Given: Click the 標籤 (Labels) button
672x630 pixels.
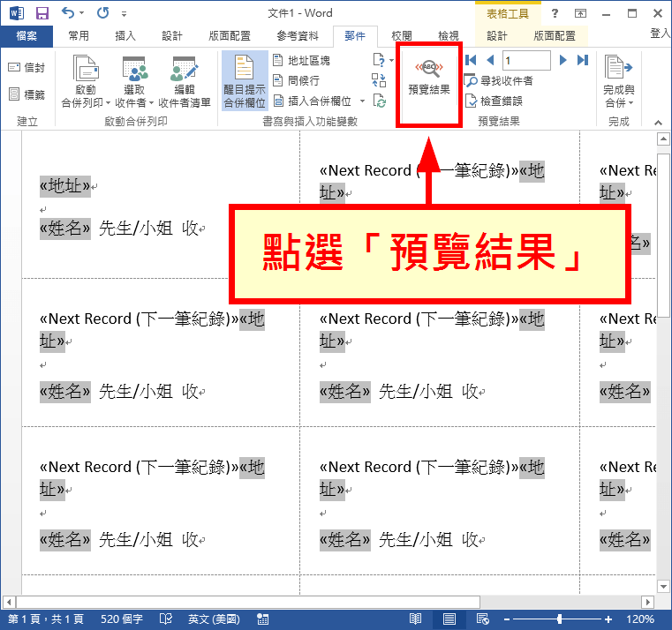Looking at the screenshot, I should [26, 94].
